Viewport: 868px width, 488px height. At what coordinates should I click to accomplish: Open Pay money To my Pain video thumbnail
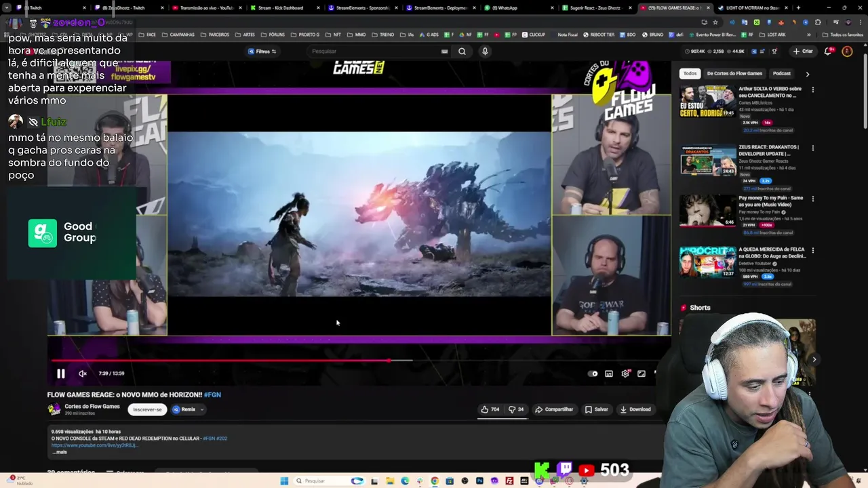pyautogui.click(x=708, y=211)
